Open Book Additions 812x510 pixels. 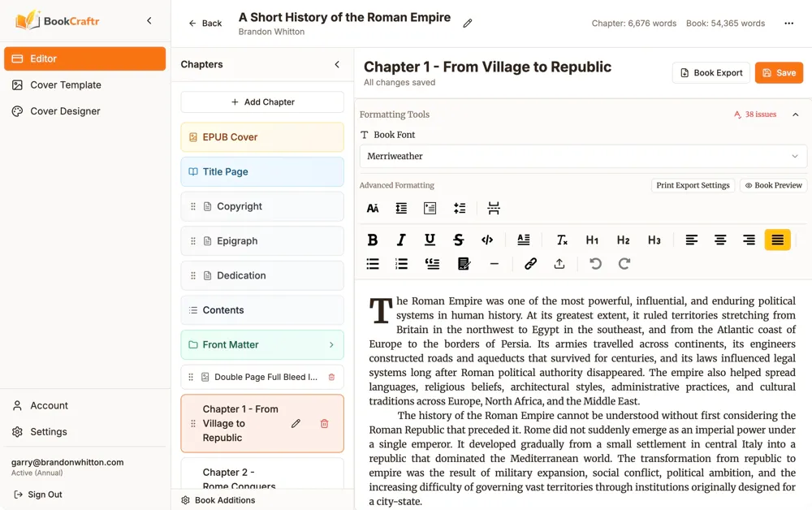click(x=218, y=500)
